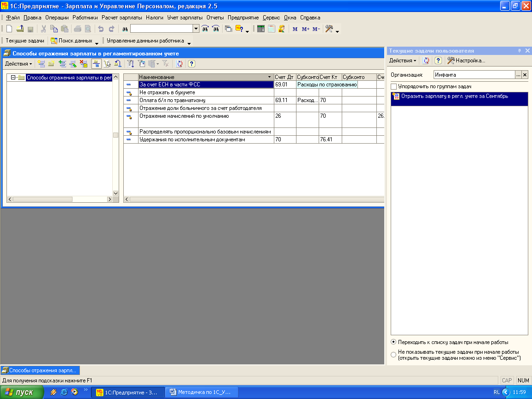Click the Cut scissors icon
This screenshot has height=399, width=532.
point(43,29)
